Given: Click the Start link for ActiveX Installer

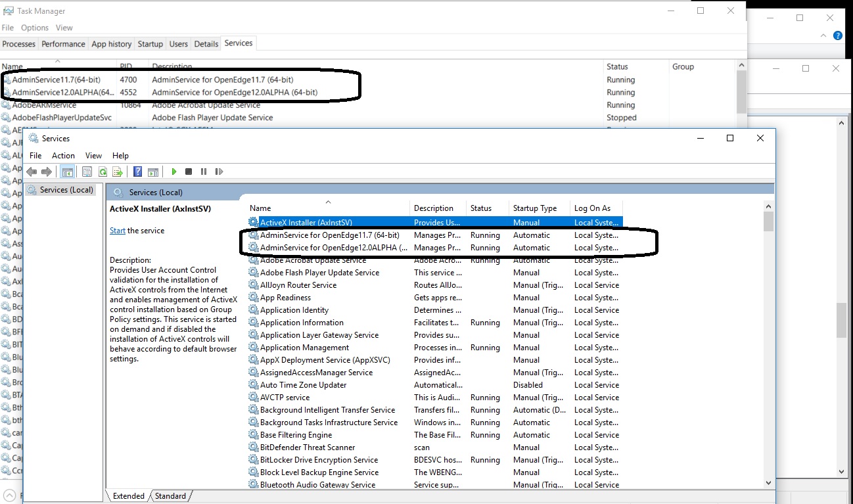Looking at the screenshot, I should click(117, 231).
